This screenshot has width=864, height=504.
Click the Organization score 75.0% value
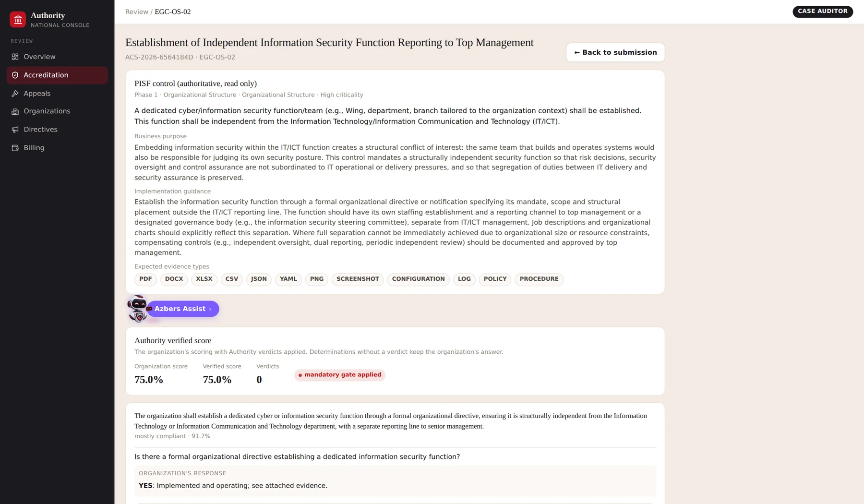(x=149, y=380)
